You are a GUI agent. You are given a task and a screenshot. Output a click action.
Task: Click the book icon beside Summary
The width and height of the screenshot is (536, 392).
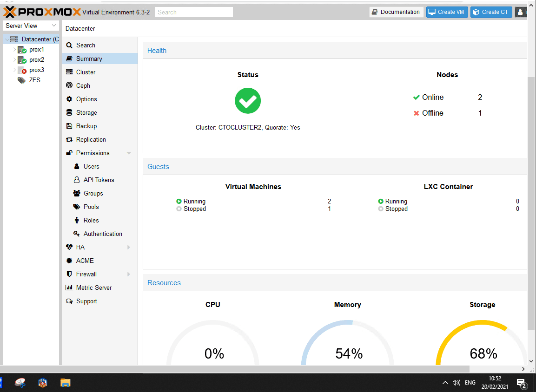pos(69,59)
